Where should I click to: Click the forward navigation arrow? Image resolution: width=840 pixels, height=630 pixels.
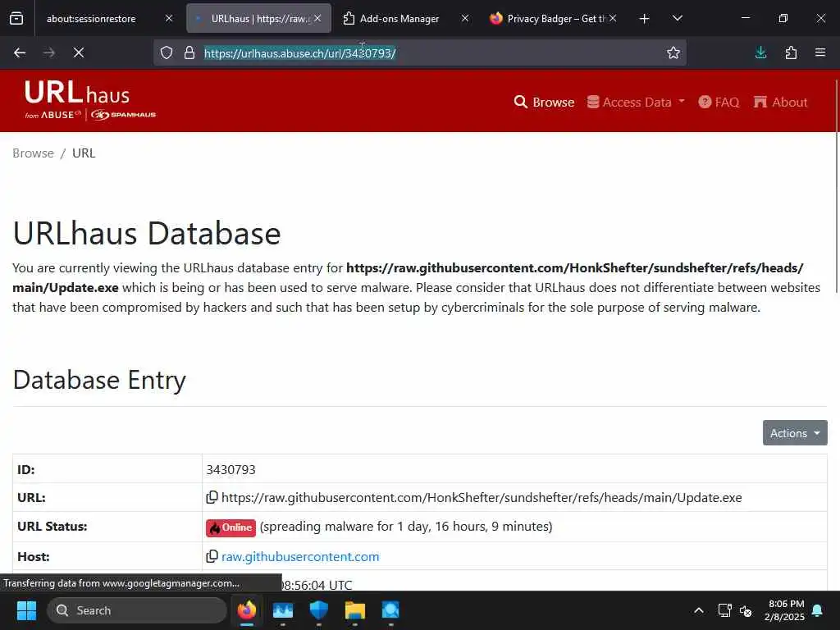[x=48, y=52]
